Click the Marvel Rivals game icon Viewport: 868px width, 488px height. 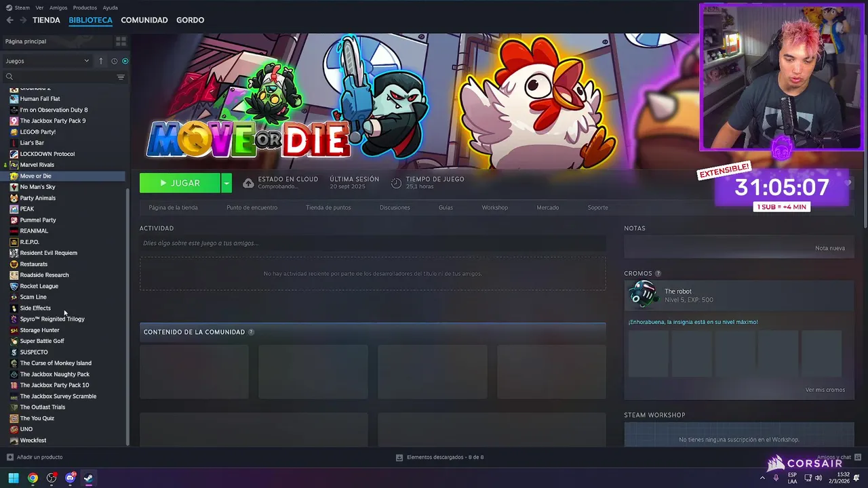click(14, 165)
